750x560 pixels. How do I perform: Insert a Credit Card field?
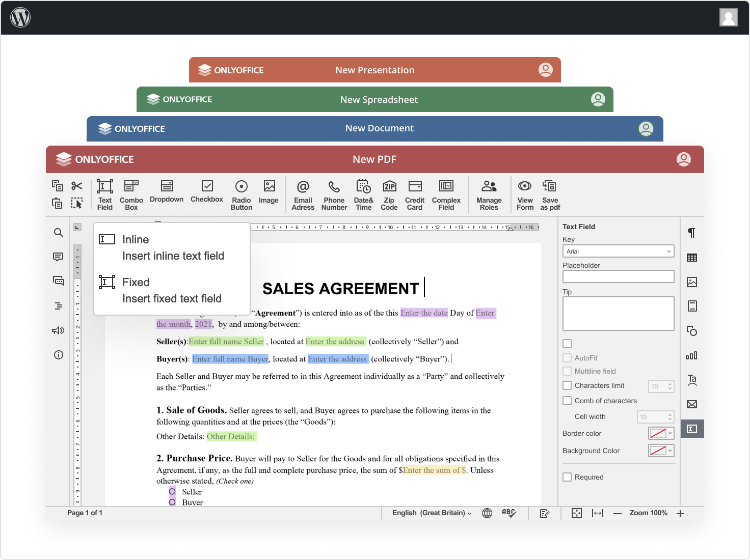coord(415,194)
